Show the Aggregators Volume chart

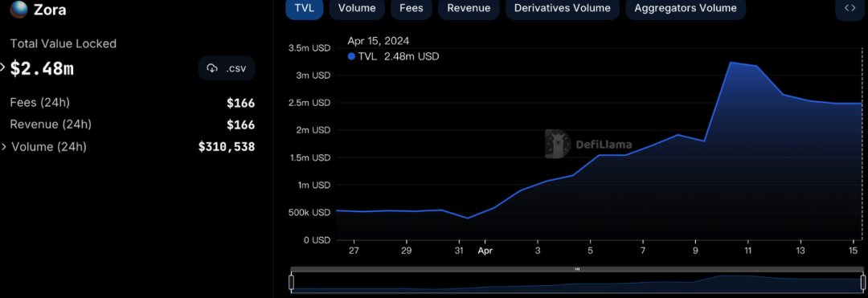(686, 8)
